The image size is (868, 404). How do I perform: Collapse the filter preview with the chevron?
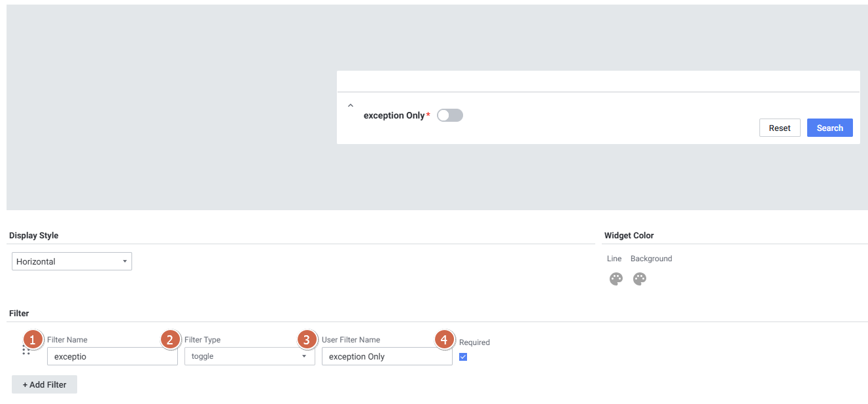(351, 105)
